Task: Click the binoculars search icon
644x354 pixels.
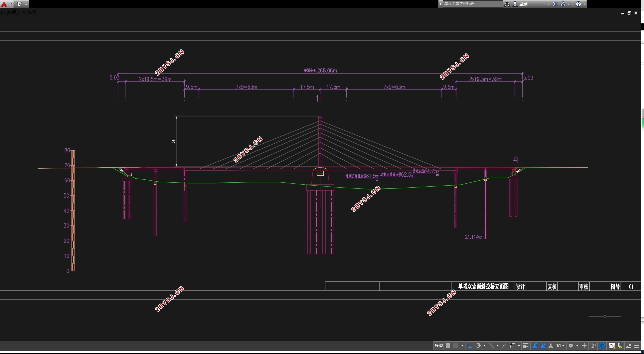Action: 507,4
